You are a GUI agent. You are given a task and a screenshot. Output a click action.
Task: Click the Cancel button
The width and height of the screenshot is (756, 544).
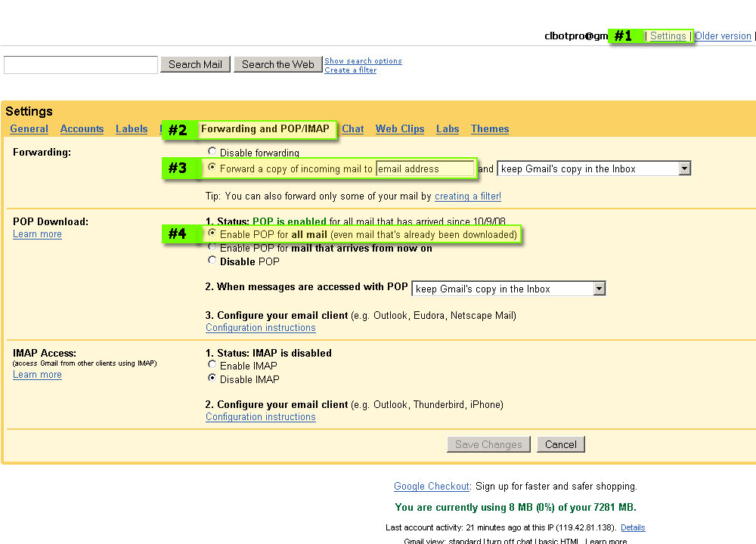click(561, 444)
